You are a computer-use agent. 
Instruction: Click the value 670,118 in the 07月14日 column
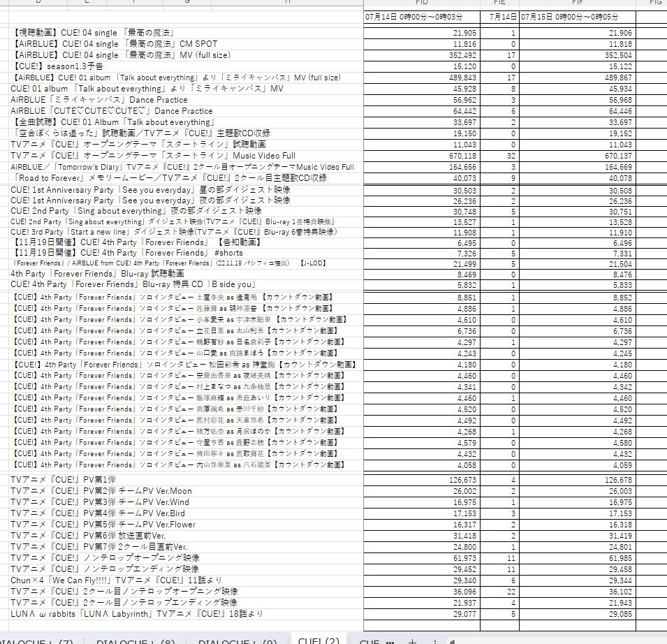422,156
